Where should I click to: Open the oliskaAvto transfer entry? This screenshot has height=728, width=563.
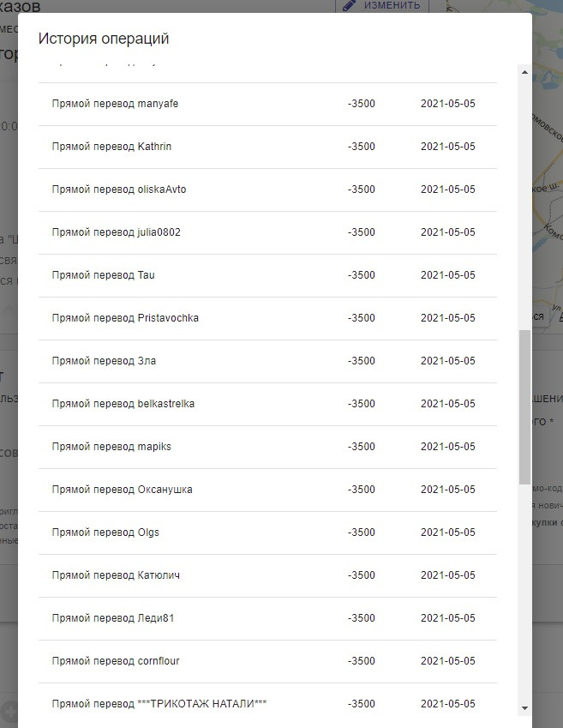(268, 190)
